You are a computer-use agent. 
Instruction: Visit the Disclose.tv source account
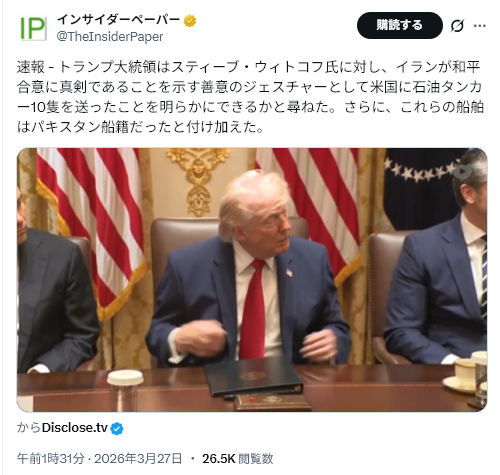(75, 428)
